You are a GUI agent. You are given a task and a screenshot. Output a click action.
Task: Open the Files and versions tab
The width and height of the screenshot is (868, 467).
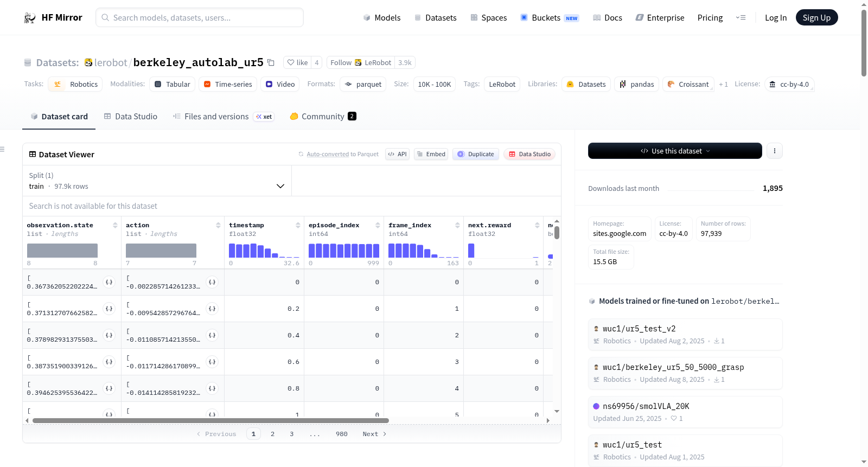point(224,117)
